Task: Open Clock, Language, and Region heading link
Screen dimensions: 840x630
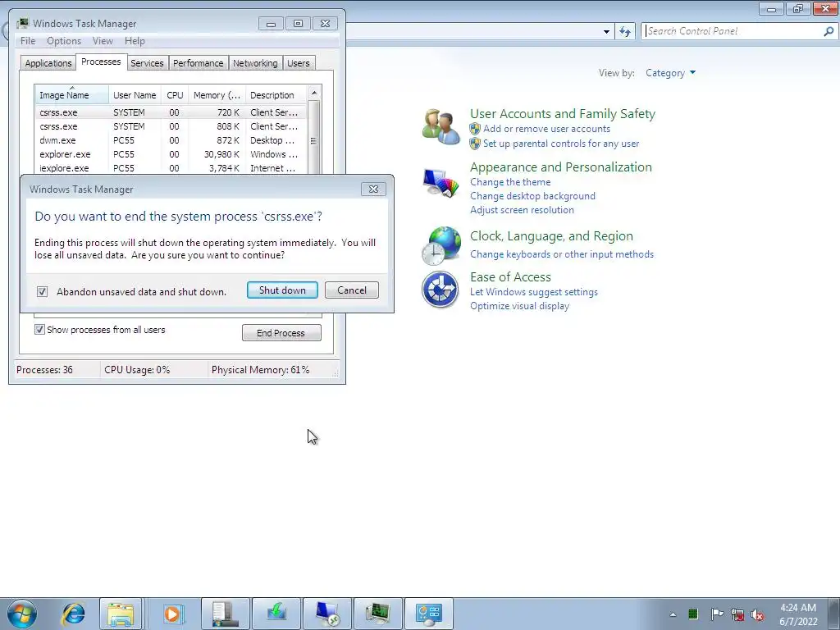Action: click(x=551, y=236)
